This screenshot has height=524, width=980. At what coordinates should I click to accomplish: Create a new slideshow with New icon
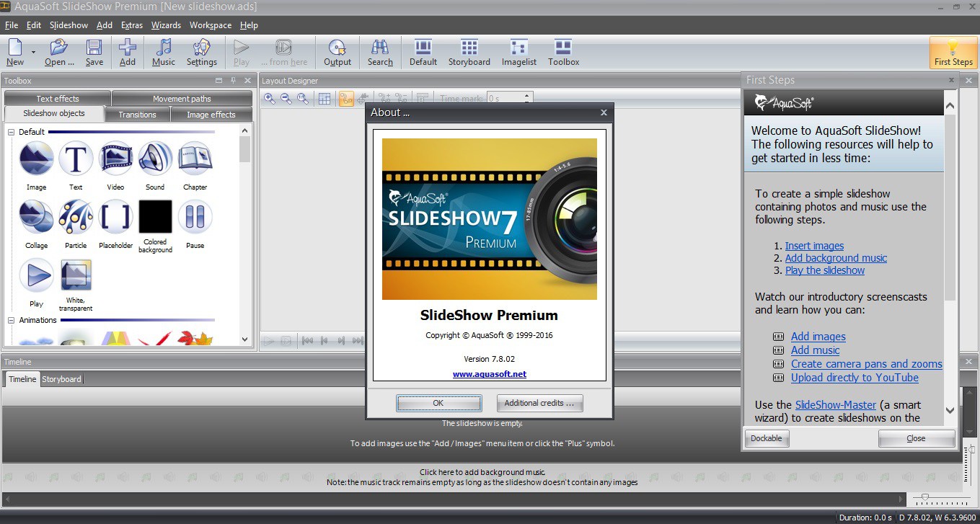[14, 52]
